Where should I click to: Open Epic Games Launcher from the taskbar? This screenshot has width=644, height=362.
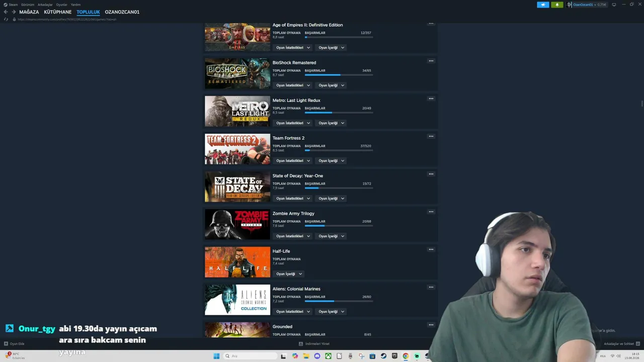(394, 356)
